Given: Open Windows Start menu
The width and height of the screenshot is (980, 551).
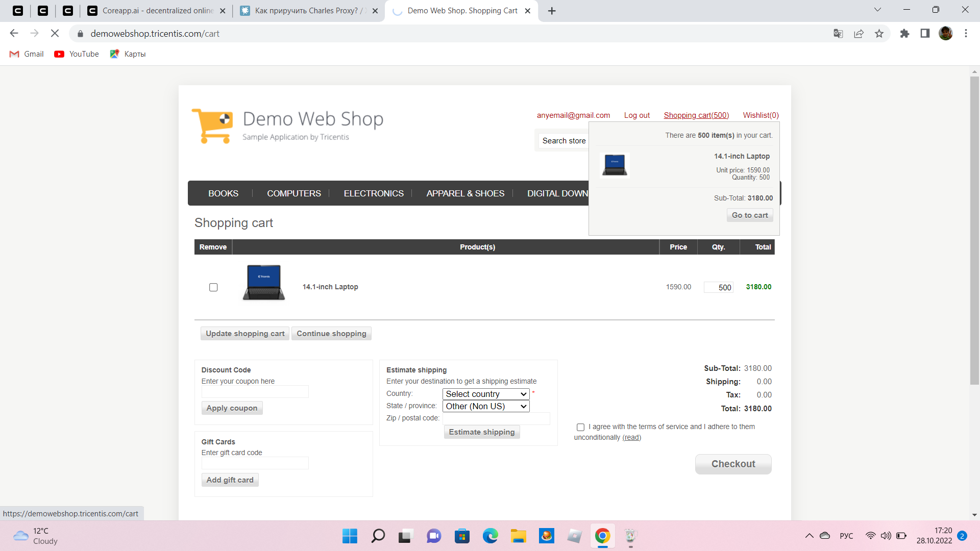Looking at the screenshot, I should coord(350,536).
